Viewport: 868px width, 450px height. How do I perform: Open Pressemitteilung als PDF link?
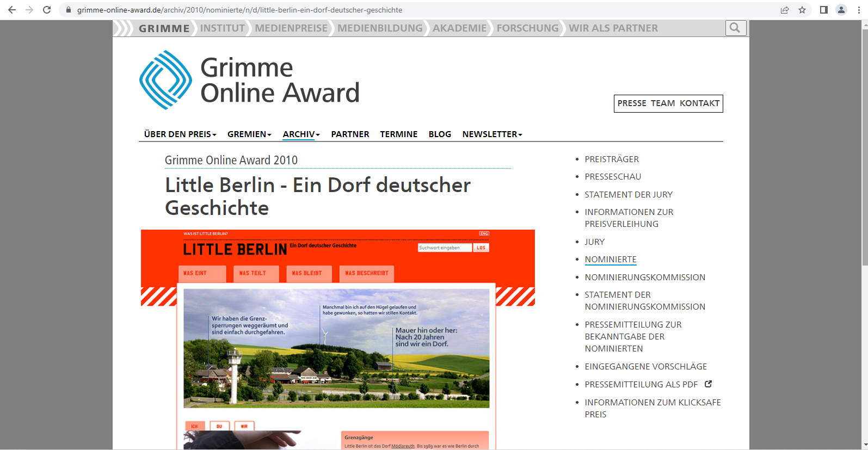[641, 384]
